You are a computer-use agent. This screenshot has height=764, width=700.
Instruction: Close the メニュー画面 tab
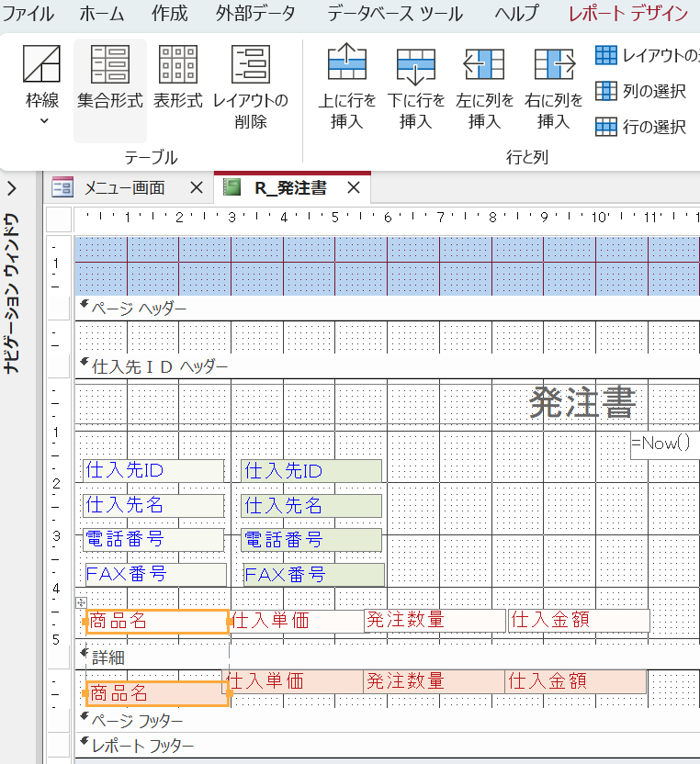pyautogui.click(x=197, y=187)
